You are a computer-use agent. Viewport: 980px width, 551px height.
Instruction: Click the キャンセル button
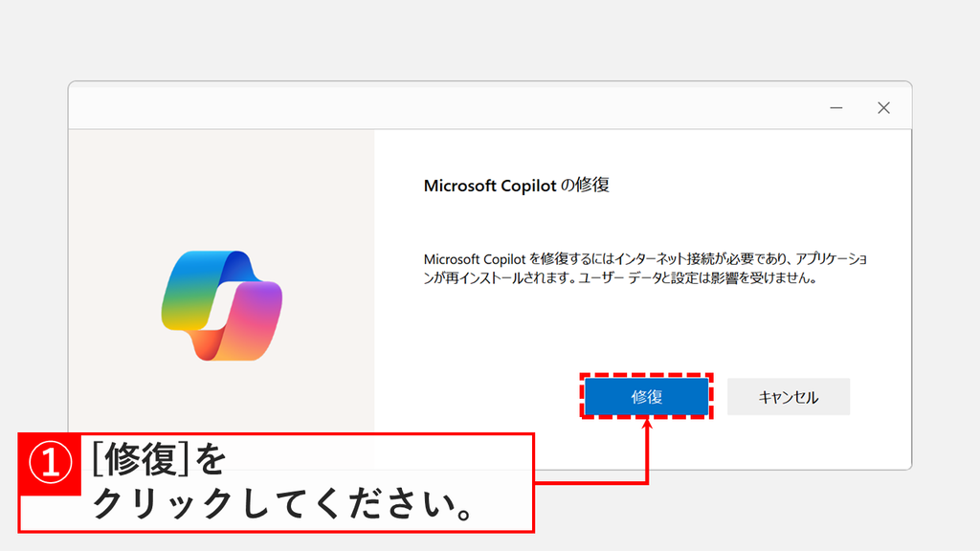[x=789, y=397]
